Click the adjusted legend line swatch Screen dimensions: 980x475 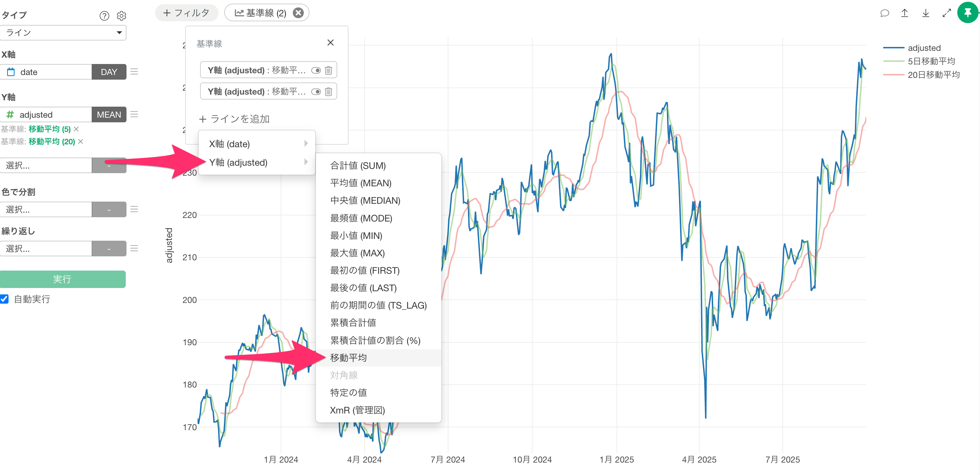pos(893,48)
